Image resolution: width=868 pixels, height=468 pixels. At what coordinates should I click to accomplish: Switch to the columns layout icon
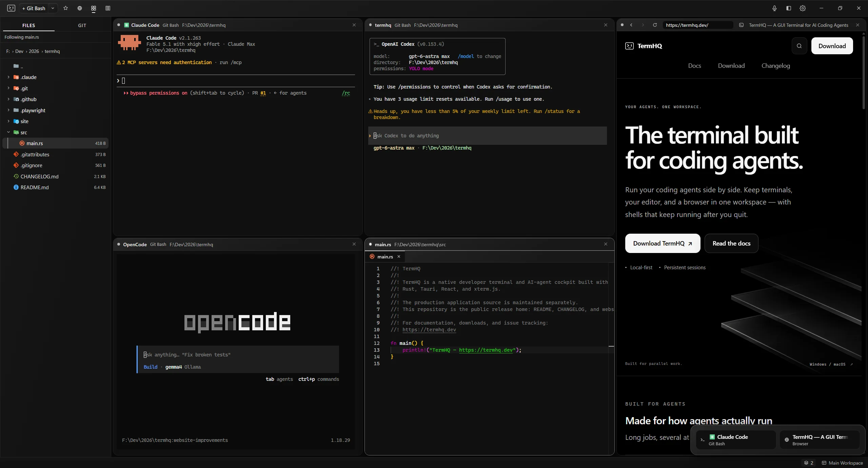click(x=108, y=8)
